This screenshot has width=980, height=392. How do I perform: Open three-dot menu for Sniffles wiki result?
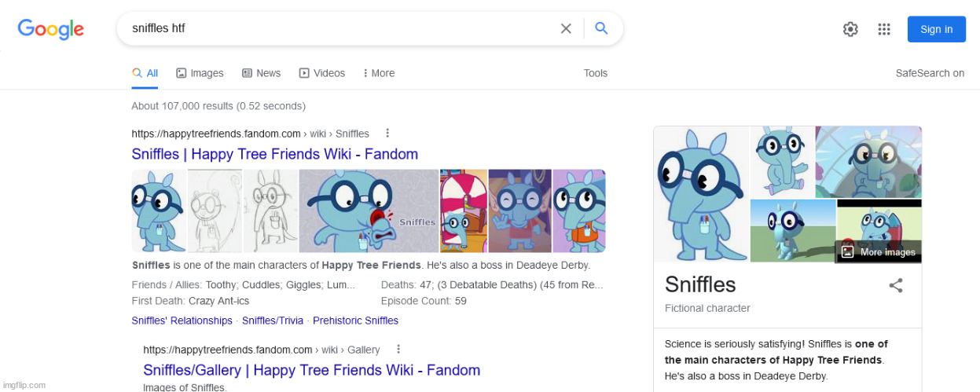pos(387,134)
